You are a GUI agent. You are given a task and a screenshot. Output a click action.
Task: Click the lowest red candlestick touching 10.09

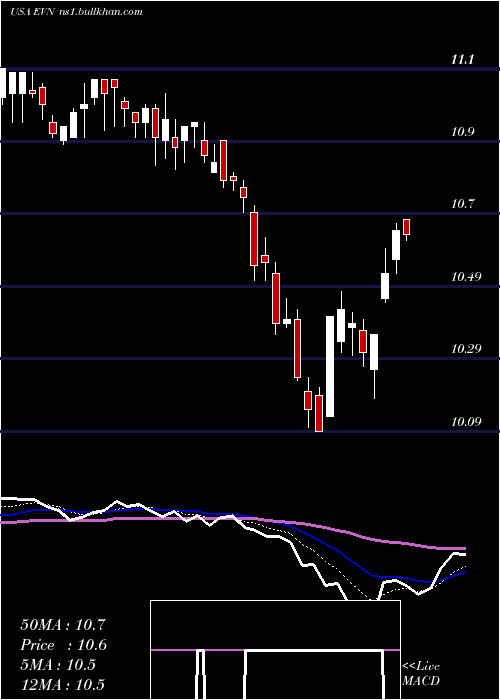pos(319,410)
